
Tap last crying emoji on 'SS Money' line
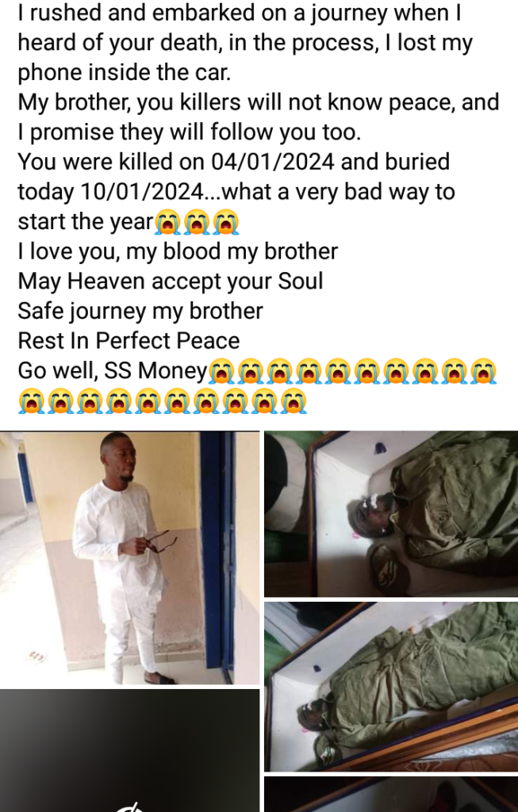[x=485, y=371]
